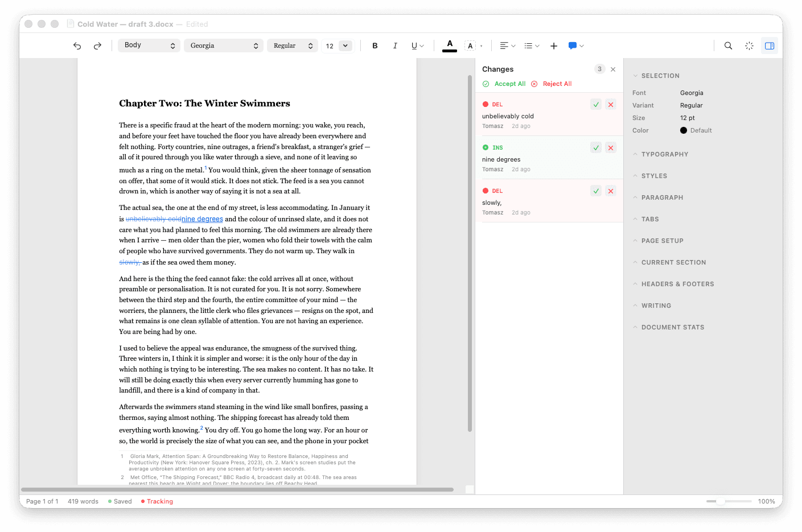
Task: Reject the 'nine degrees' insertion
Action: coord(611,148)
